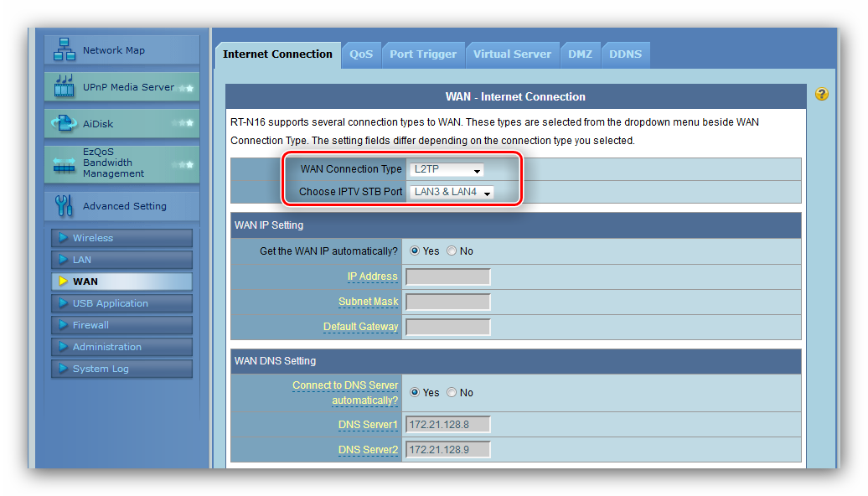Open the System Log section

(x=101, y=369)
